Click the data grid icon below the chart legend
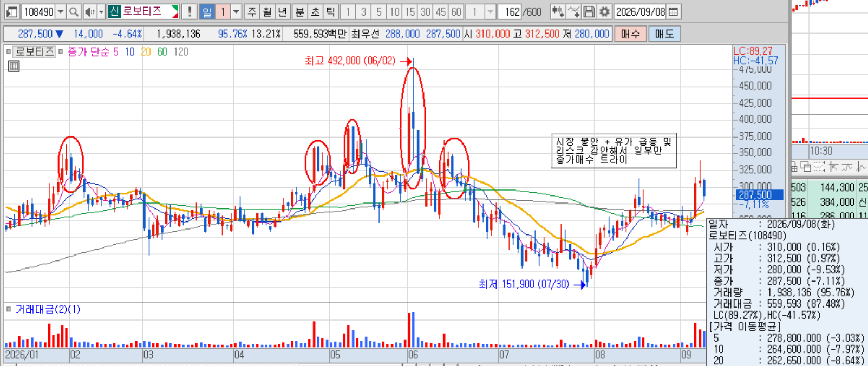868x366 pixels. pyautogui.click(x=14, y=66)
